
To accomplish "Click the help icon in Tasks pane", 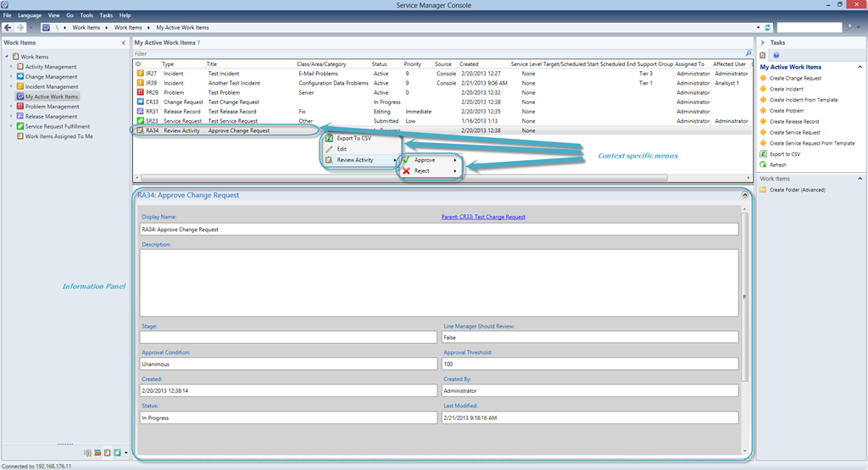I will coord(776,55).
